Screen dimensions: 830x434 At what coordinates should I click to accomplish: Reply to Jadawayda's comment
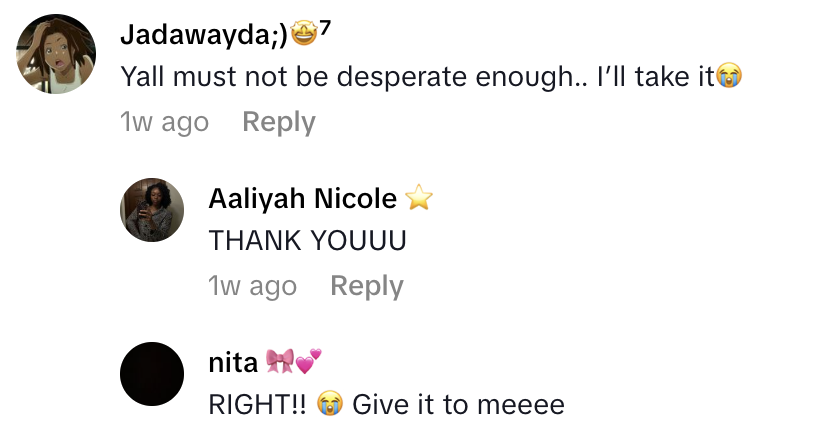coord(279,122)
